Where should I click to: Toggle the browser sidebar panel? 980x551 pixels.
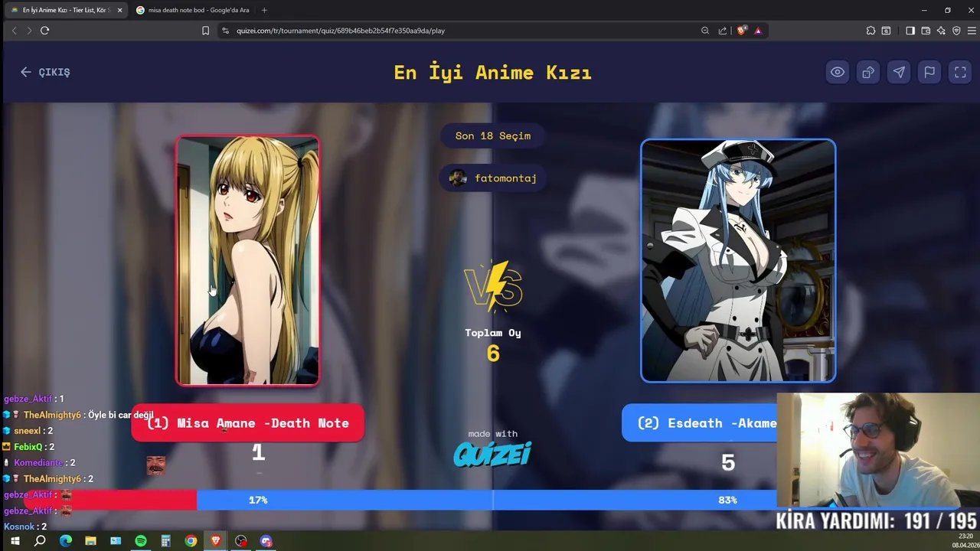point(910,31)
